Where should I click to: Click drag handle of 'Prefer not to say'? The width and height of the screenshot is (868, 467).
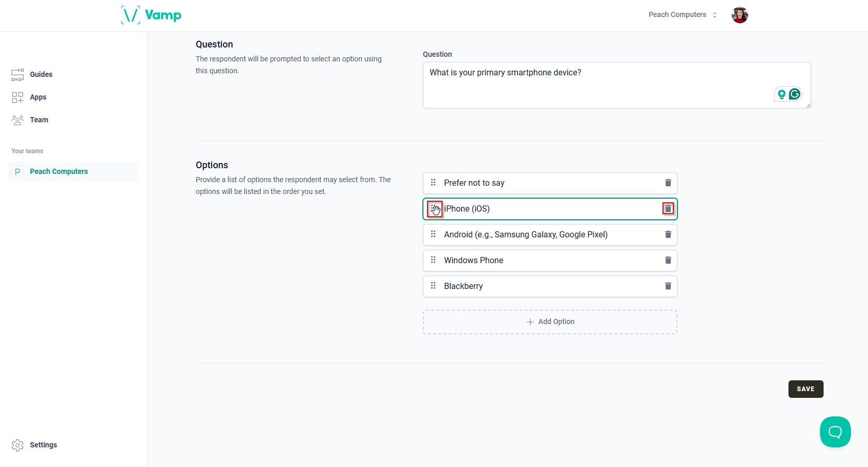[x=433, y=183]
